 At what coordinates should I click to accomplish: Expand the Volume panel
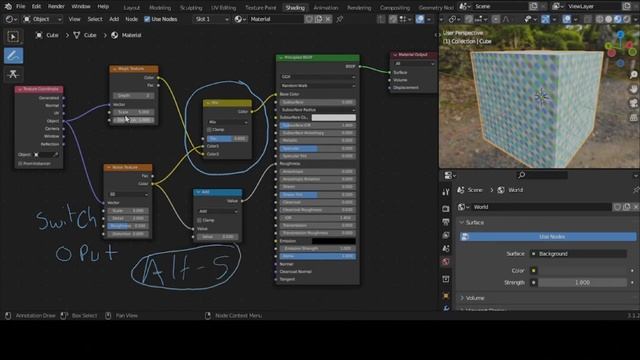(462, 298)
